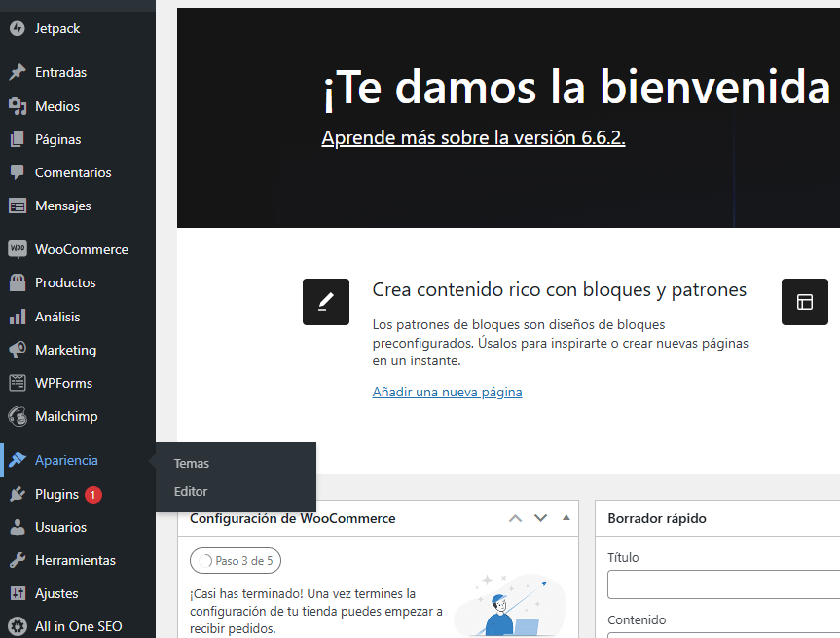The height and width of the screenshot is (638, 840).
Task: Click the Usuarios person icon
Action: click(18, 527)
